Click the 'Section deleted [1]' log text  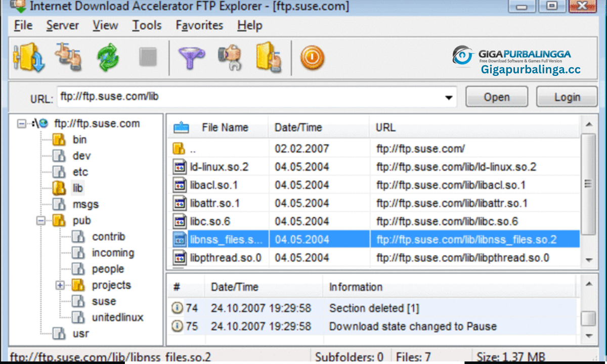374,308
